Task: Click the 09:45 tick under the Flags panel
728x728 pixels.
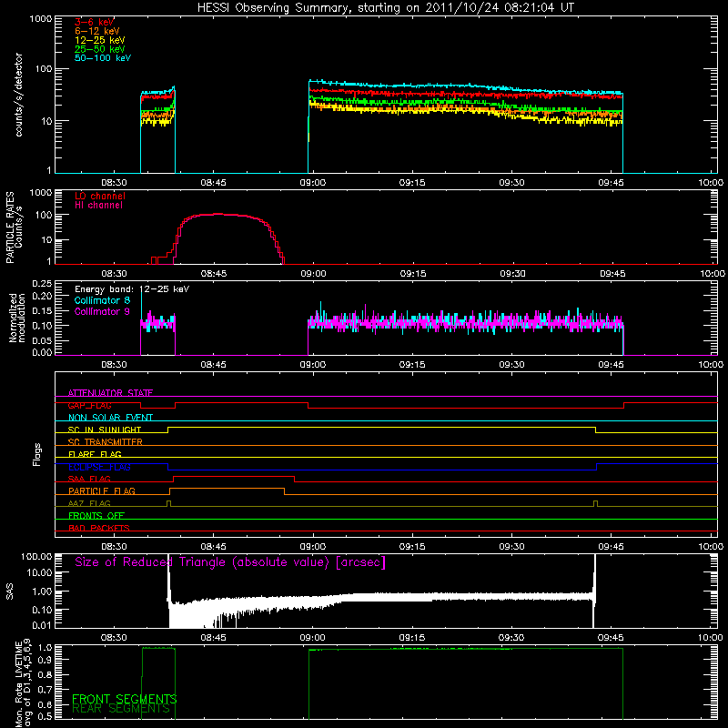Action: point(611,547)
